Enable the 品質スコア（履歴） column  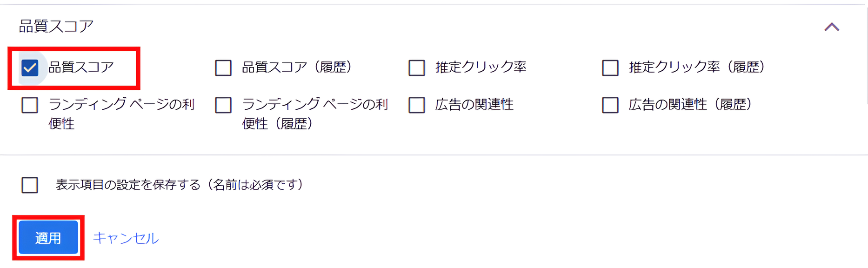(x=223, y=67)
